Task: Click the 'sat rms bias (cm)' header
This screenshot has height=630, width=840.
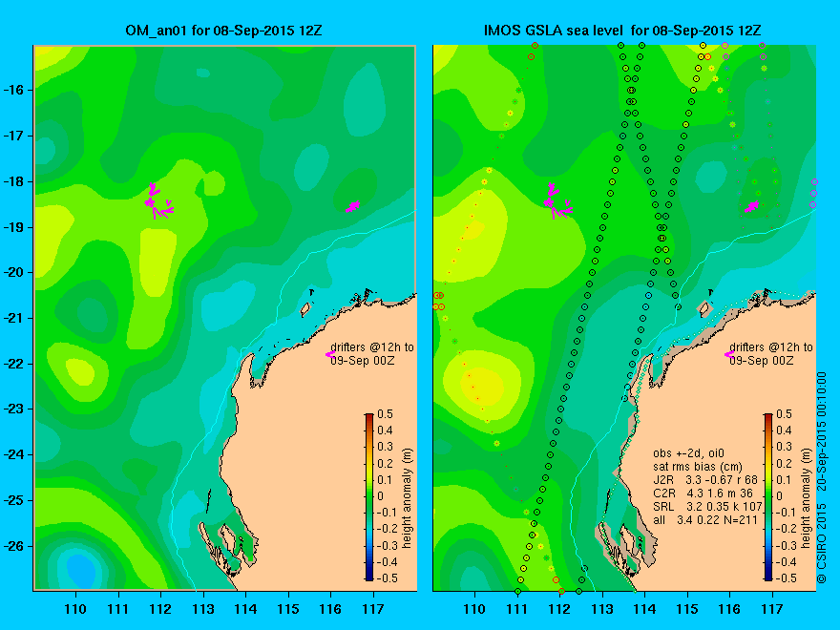Action: tap(698, 467)
